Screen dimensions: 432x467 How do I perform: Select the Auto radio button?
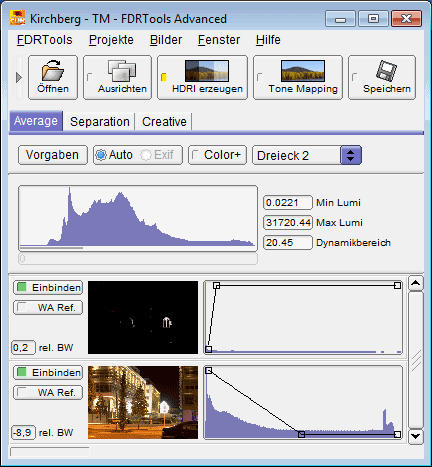101,155
